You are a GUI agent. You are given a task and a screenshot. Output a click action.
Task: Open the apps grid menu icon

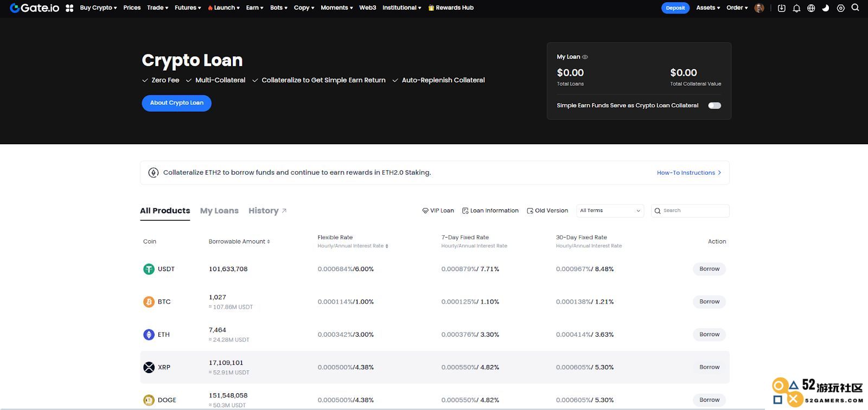tap(69, 8)
